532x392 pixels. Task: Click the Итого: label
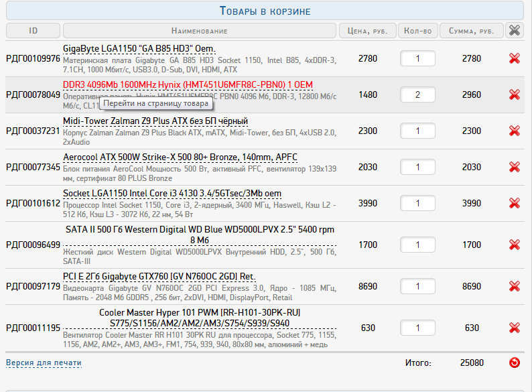tap(418, 363)
